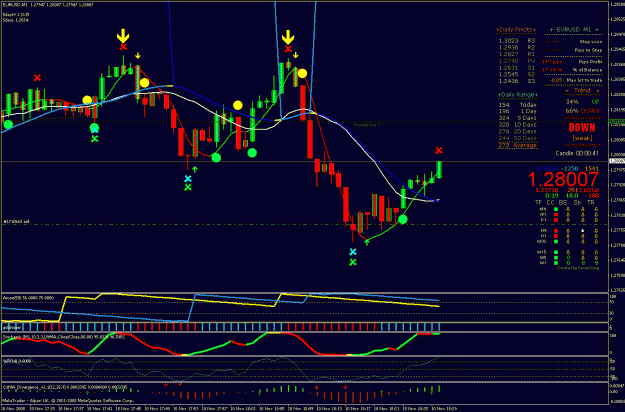Screen dimensions: 625x412
Task: Click the [weak] trend strength label
Action: pyautogui.click(x=582, y=138)
